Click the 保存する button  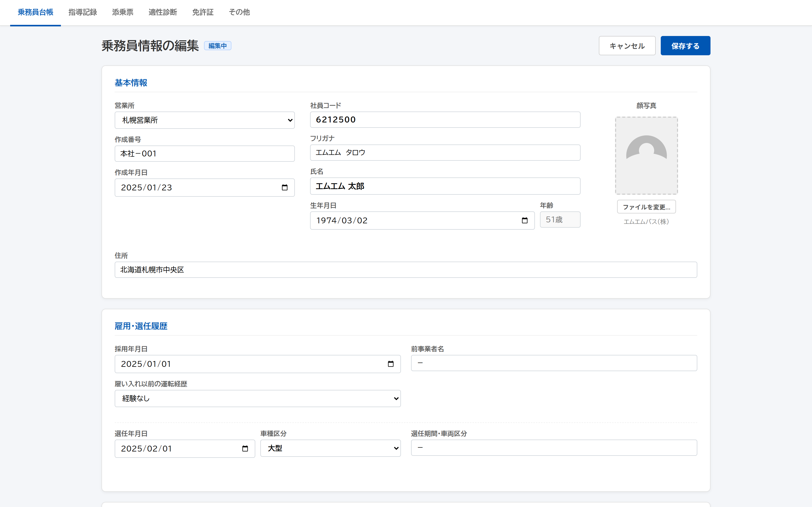tap(685, 46)
